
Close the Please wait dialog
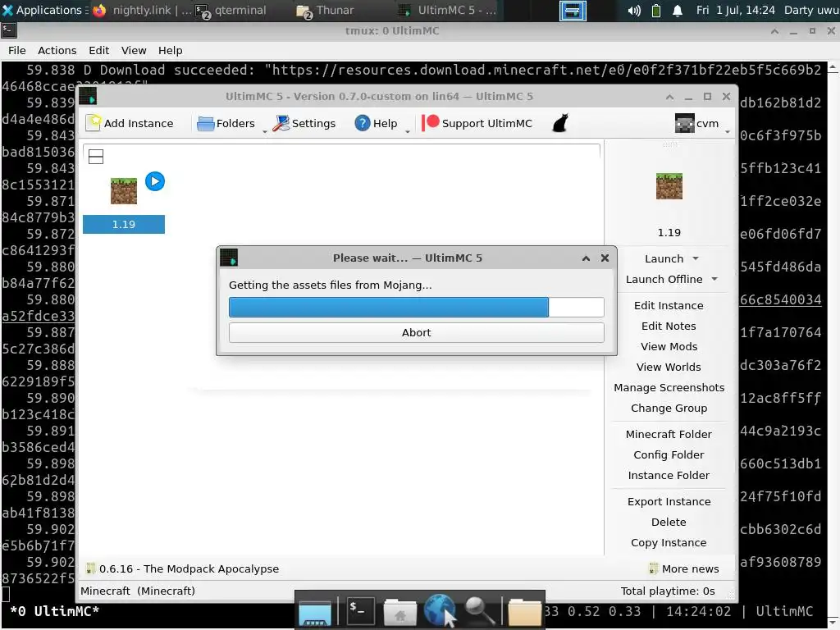click(x=605, y=258)
